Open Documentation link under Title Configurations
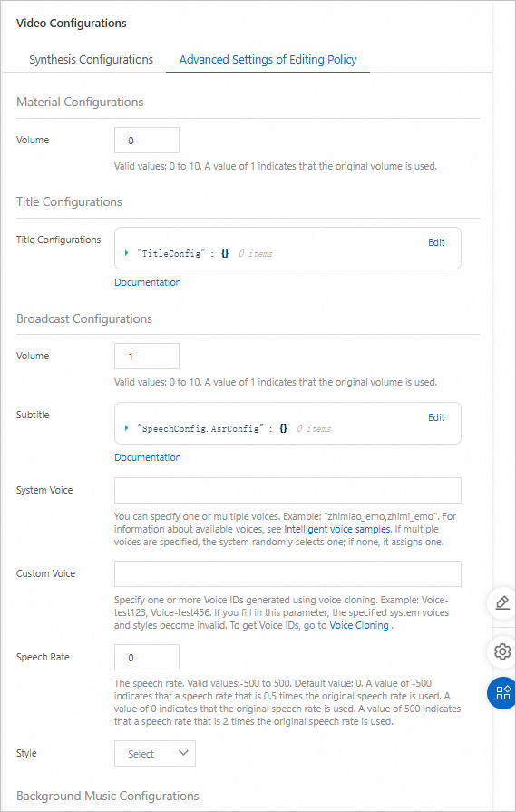516x812 pixels. pyautogui.click(x=148, y=282)
